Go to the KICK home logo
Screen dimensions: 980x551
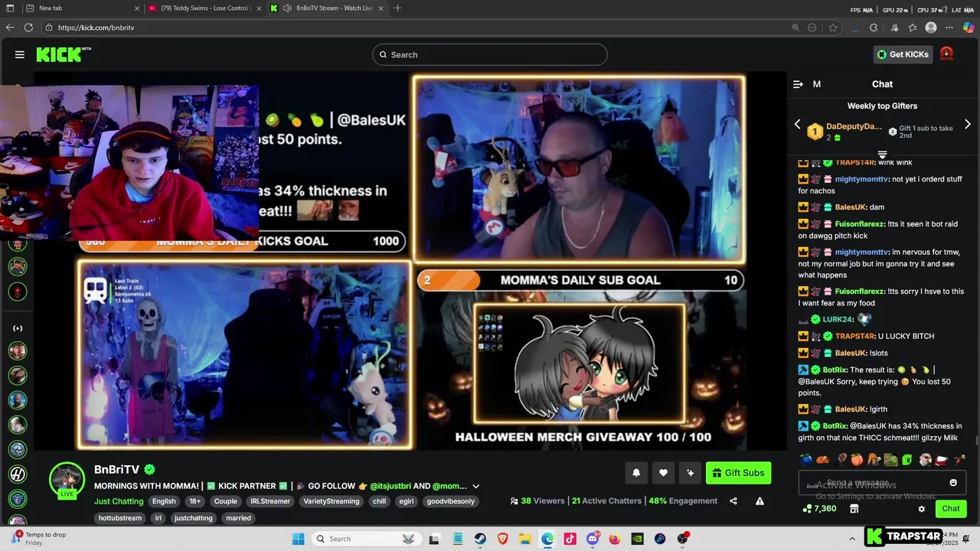pyautogui.click(x=64, y=54)
